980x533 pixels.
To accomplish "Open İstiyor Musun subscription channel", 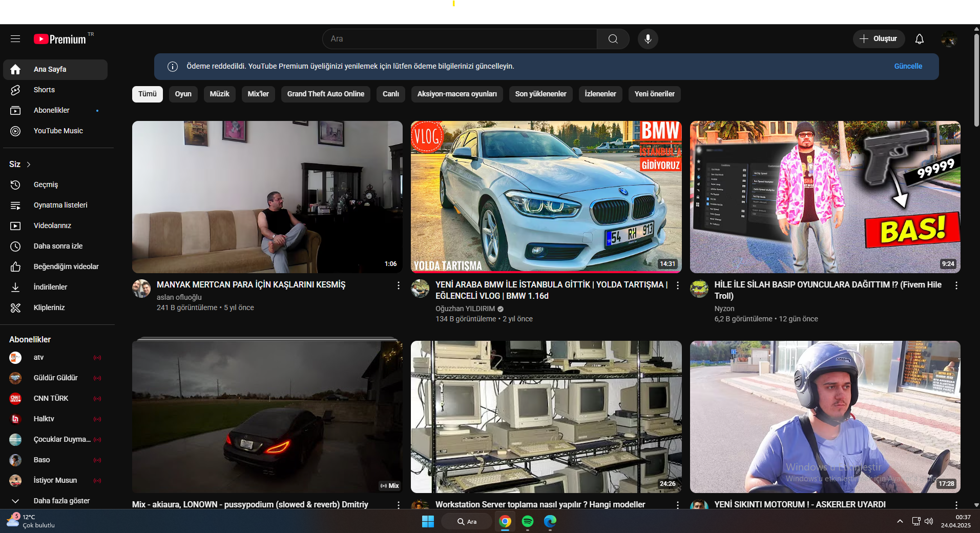I will pyautogui.click(x=55, y=480).
